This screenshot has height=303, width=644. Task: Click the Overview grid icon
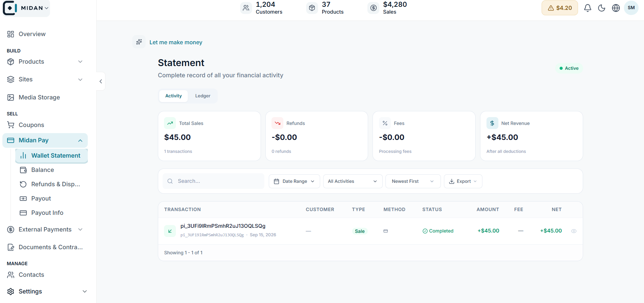coord(11,34)
